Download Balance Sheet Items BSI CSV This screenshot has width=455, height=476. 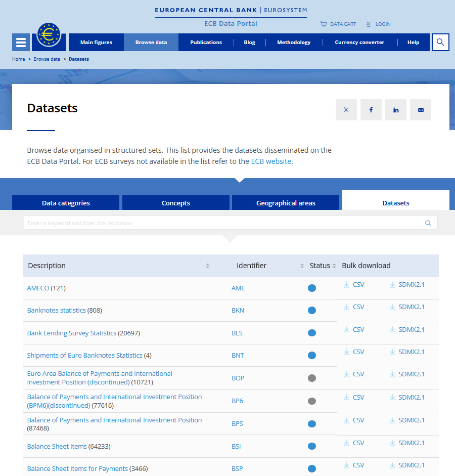pyautogui.click(x=354, y=443)
